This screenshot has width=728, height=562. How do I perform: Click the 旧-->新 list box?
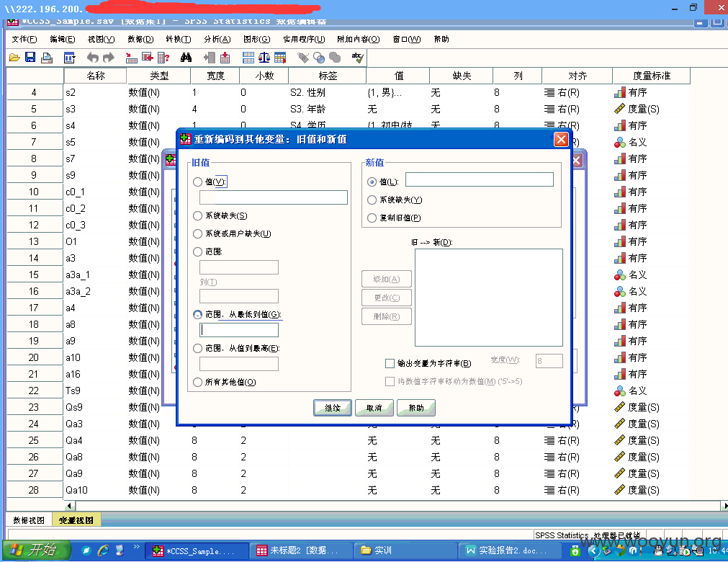[x=489, y=298]
